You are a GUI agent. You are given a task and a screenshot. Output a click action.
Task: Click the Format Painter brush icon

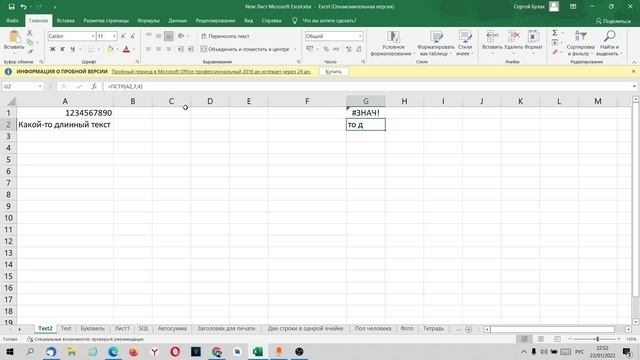30,52
